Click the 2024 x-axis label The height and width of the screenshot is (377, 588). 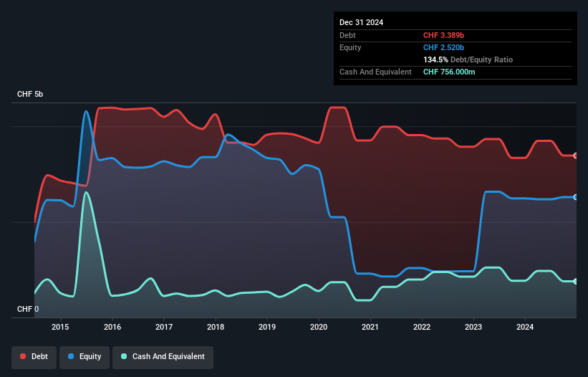click(x=525, y=327)
